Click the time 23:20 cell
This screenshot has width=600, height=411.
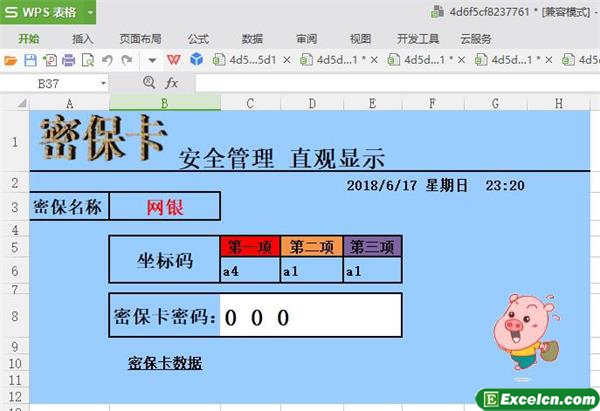point(505,186)
